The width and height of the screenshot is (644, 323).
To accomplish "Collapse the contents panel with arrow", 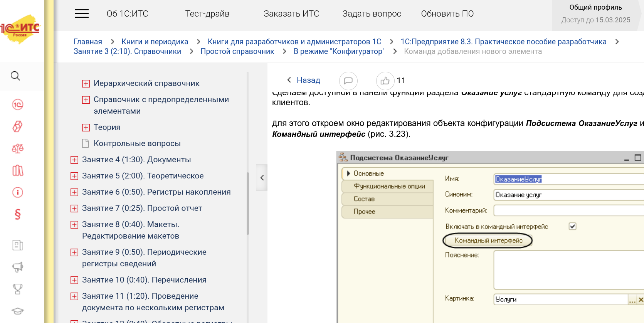I will (262, 178).
